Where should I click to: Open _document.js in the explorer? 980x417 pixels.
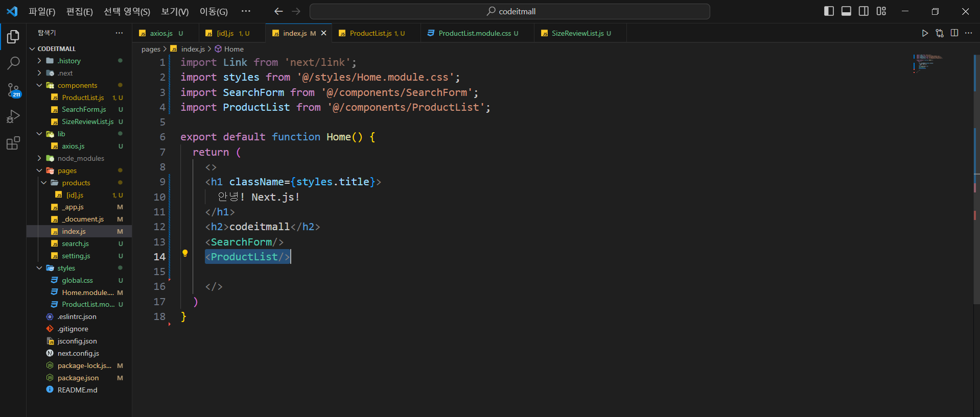coord(79,219)
